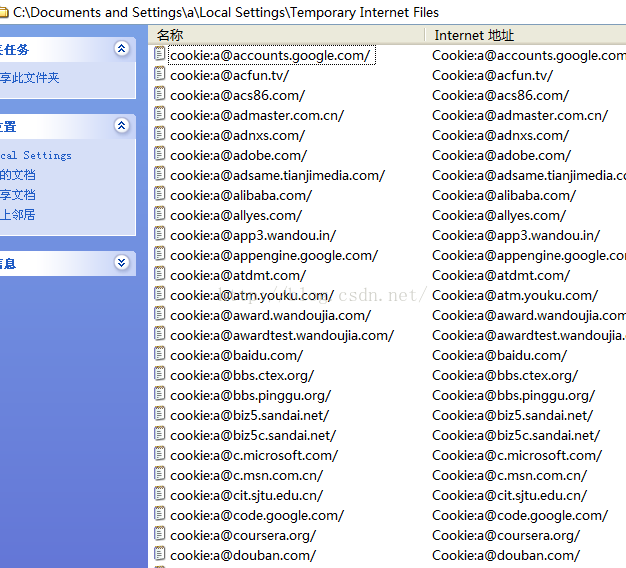Click file icon for cookie:a@app3.wandou.in/

[160, 234]
